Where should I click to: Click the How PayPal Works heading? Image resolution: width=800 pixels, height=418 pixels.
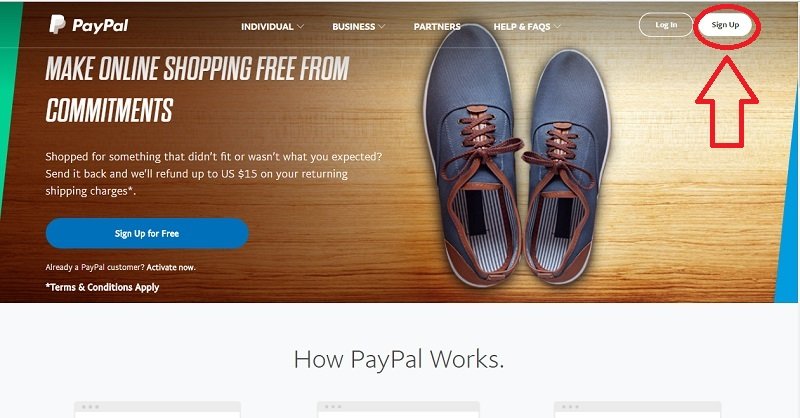coord(399,359)
